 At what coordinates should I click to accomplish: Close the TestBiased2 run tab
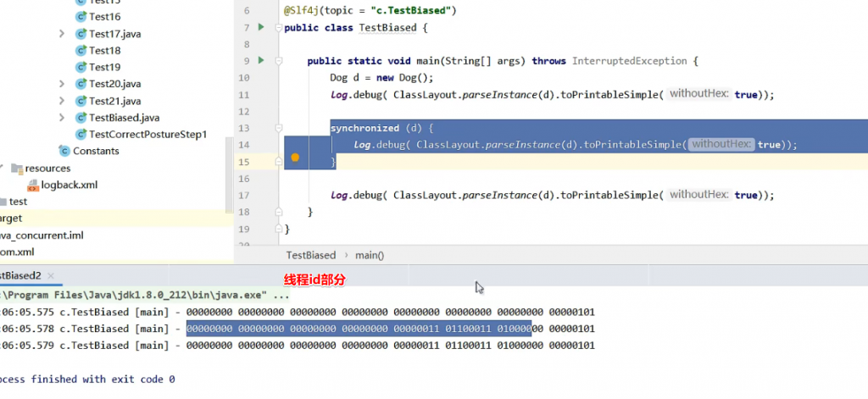point(51,276)
